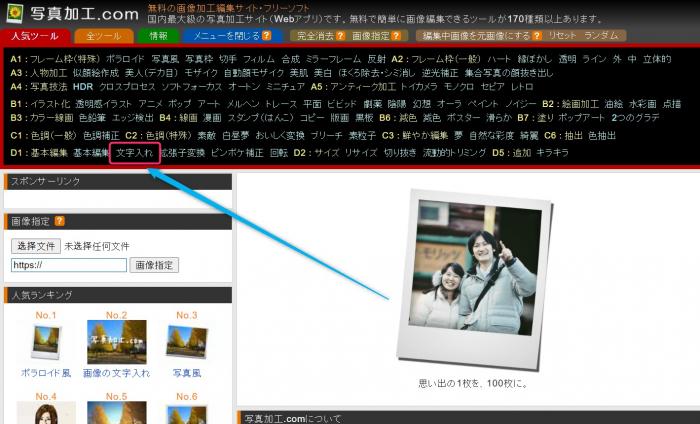Open the 自動顔モザイク tool link
The image size is (700, 424).
point(254,73)
